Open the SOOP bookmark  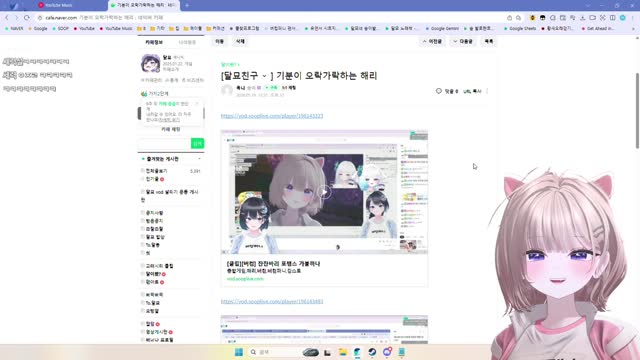[x=61, y=29]
